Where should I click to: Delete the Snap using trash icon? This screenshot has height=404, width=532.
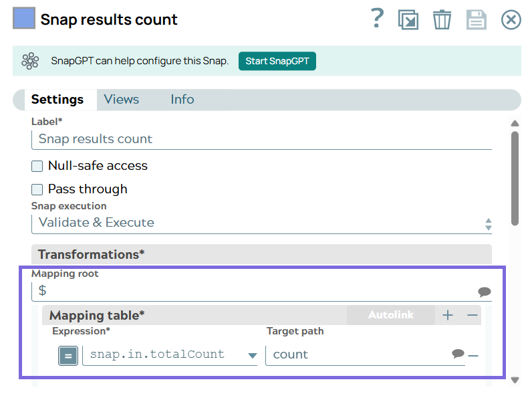click(442, 19)
